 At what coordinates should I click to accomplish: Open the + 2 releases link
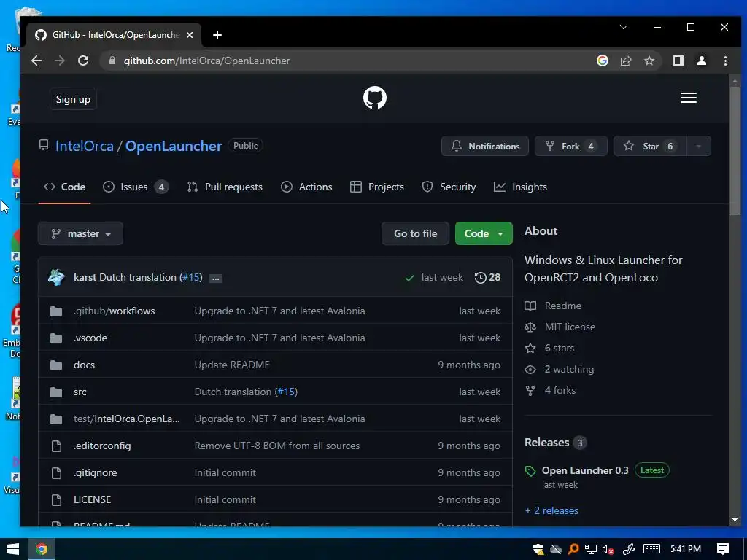[551, 511]
